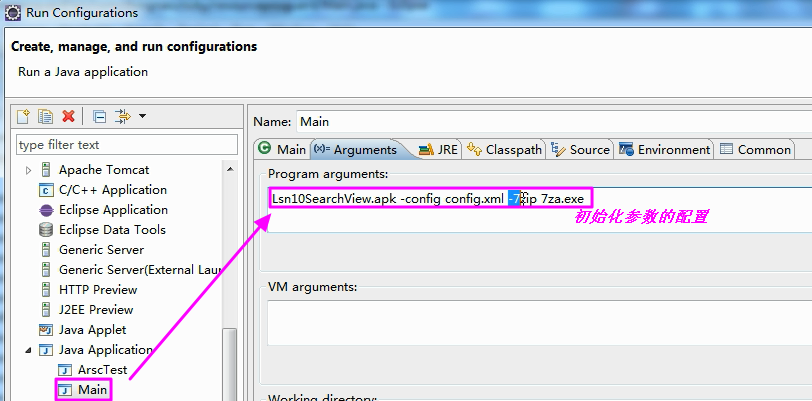
Task: Select the Generic Server entry
Action: pos(102,250)
